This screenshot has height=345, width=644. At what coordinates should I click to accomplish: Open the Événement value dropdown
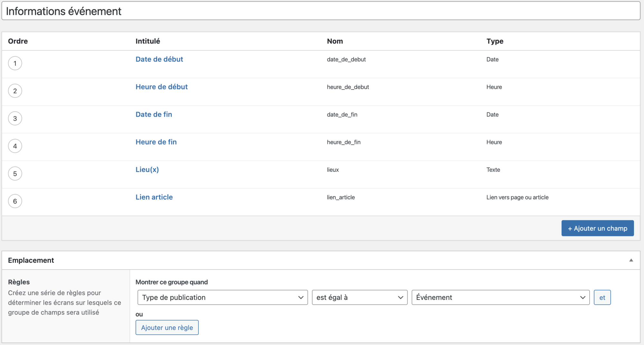500,297
